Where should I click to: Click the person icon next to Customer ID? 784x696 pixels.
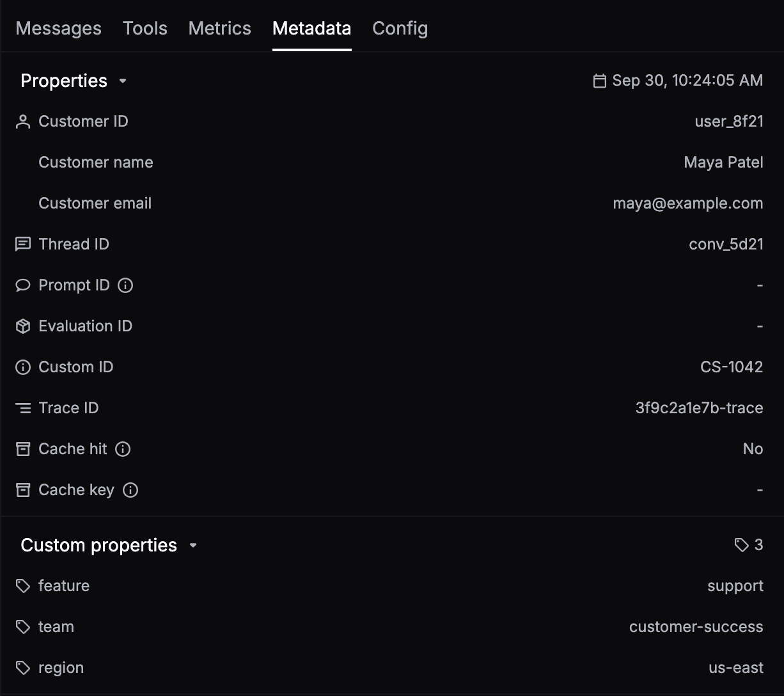pyautogui.click(x=23, y=122)
